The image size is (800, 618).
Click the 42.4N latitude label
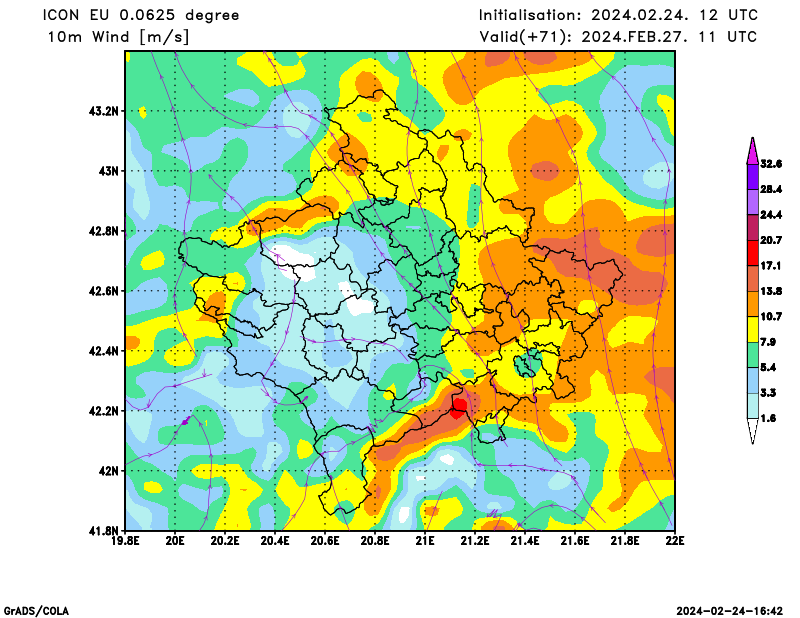104,351
